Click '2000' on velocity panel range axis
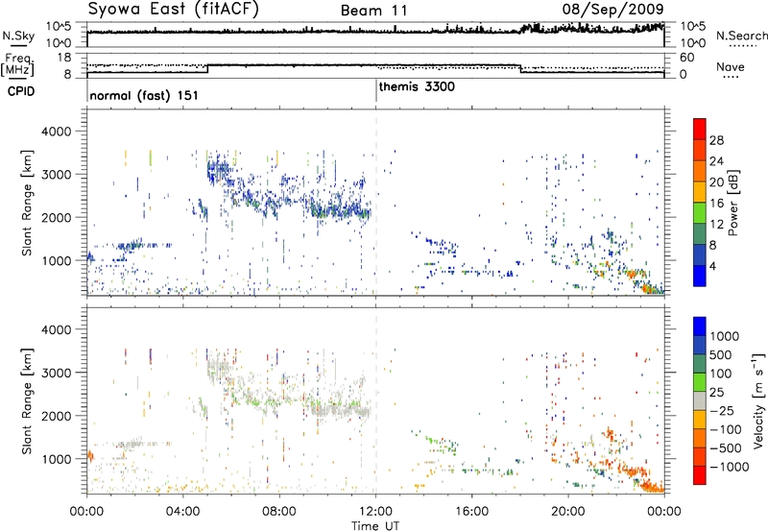Image resolution: width=768 pixels, height=532 pixels. pyautogui.click(x=56, y=416)
